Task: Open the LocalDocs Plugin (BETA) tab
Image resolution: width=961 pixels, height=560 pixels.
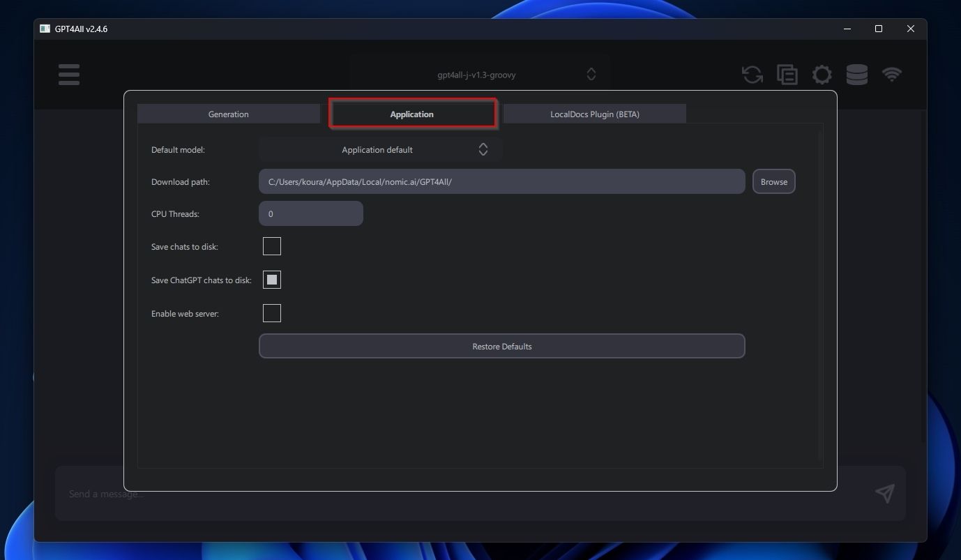Action: point(594,114)
